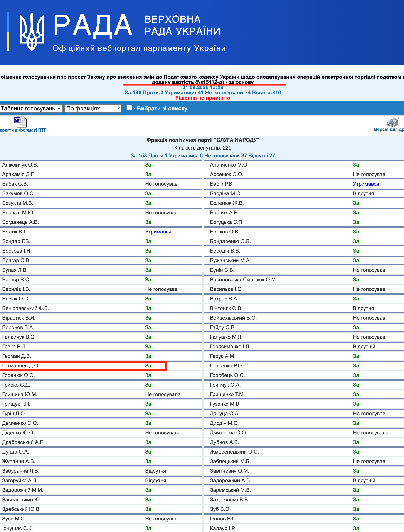404x532 pixels.
Task: Click the roll-call vote title about the tax code bill
Action: click(x=202, y=80)
